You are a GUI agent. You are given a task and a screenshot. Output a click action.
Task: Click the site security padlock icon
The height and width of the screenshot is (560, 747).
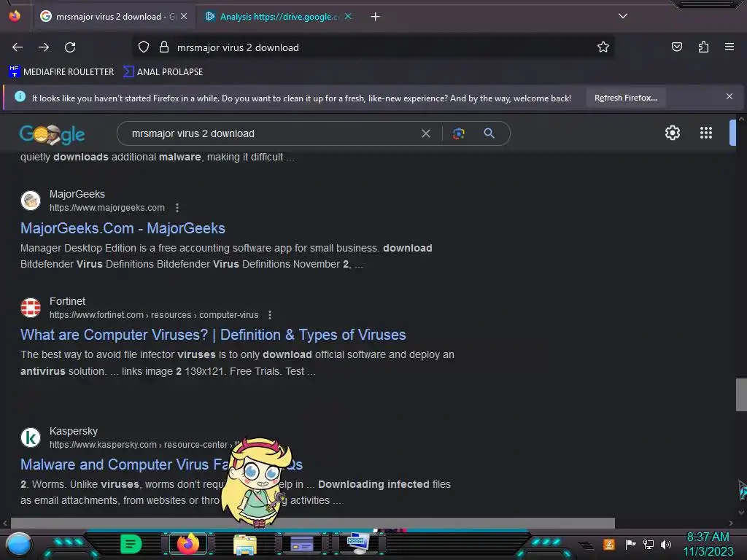point(164,47)
